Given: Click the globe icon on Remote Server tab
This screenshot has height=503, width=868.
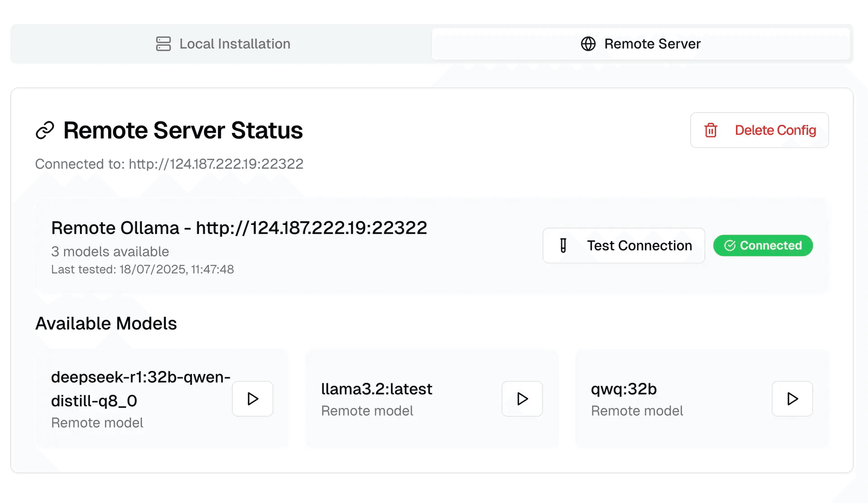Looking at the screenshot, I should point(588,43).
